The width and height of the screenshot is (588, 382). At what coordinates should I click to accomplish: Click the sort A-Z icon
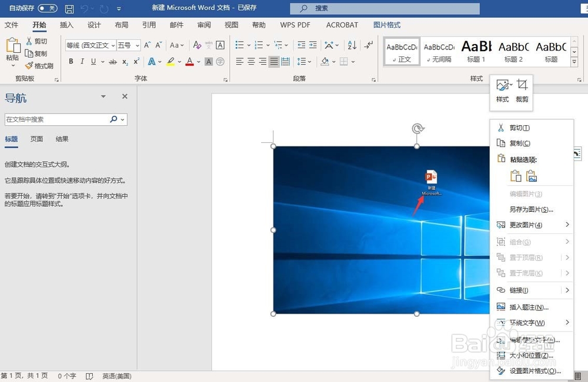click(x=352, y=45)
